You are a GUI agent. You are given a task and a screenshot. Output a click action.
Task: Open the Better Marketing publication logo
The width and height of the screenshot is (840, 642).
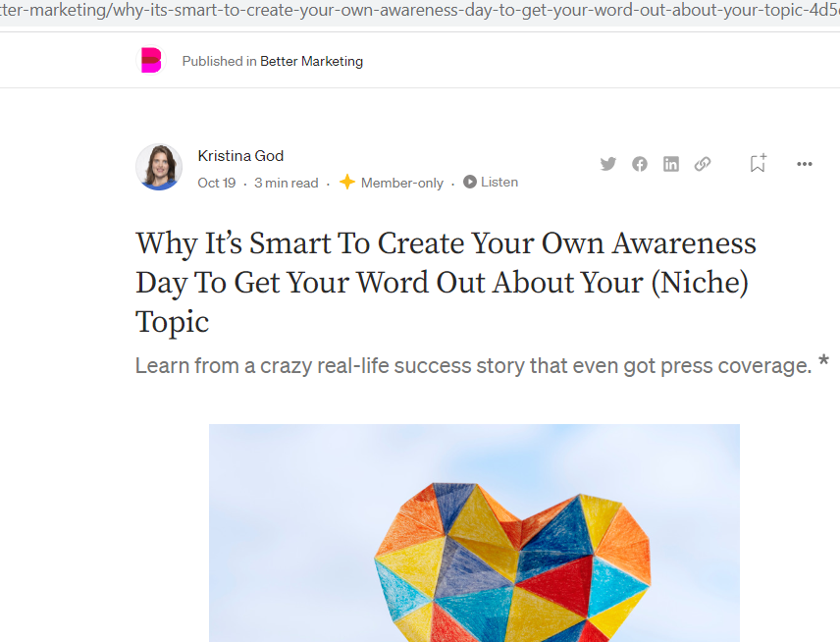[151, 60]
